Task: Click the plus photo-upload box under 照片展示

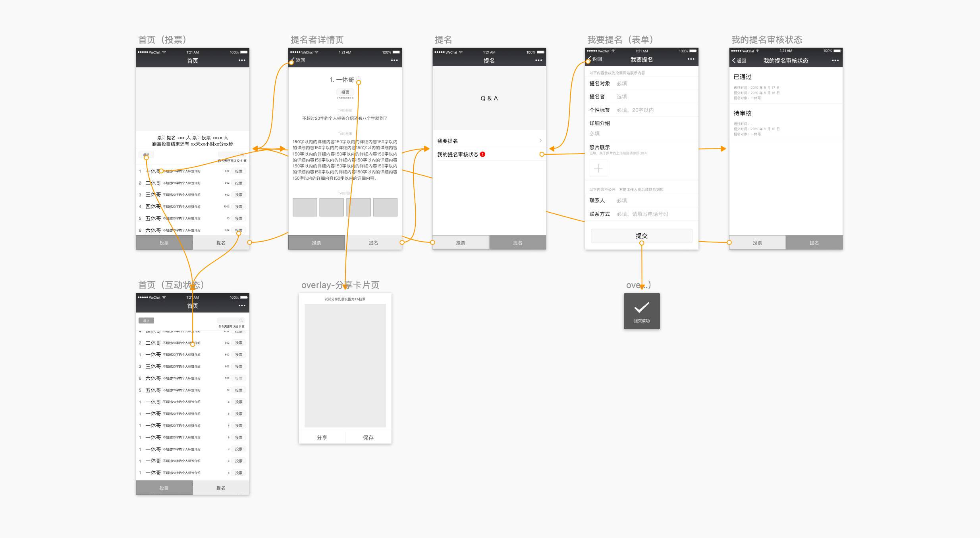Action: click(598, 169)
